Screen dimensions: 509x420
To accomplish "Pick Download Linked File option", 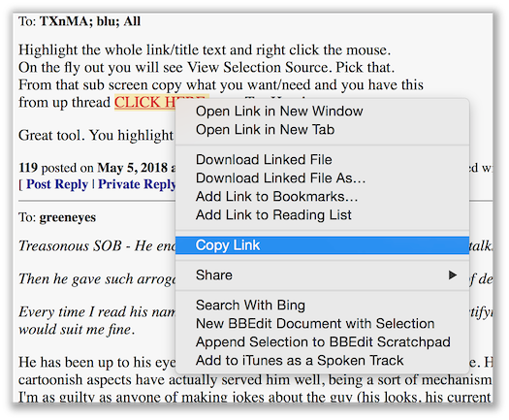I will 322,159.
